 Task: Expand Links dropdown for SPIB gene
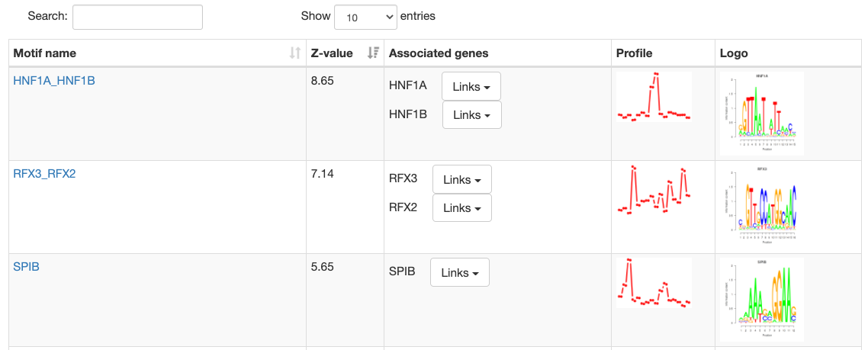click(459, 273)
